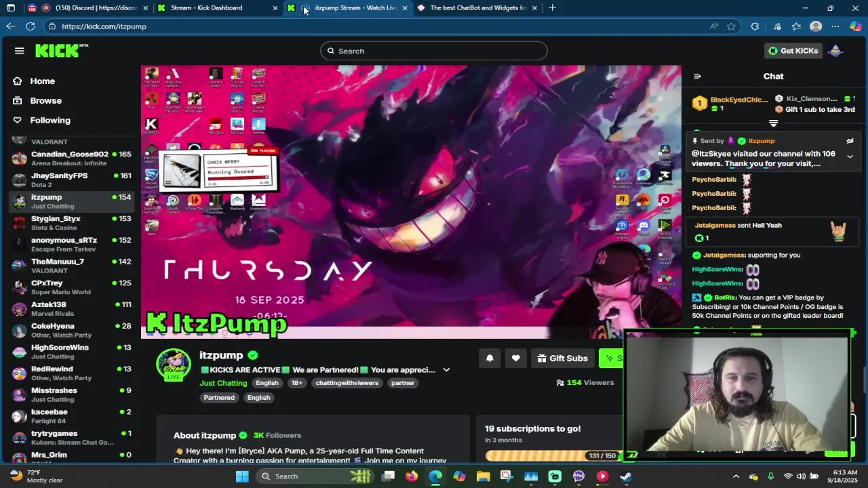Viewport: 868px width, 488px height.
Task: Open trytrygames channel
Action: point(71,438)
